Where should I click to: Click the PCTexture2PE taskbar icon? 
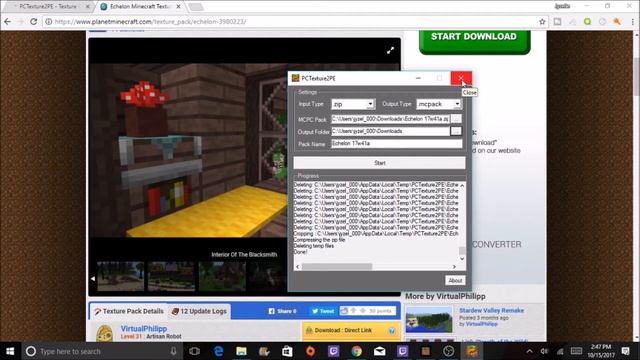tap(471, 351)
